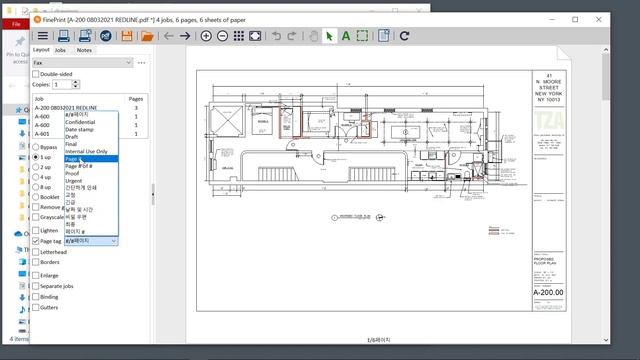Go to previous page with left arrow

(169, 36)
